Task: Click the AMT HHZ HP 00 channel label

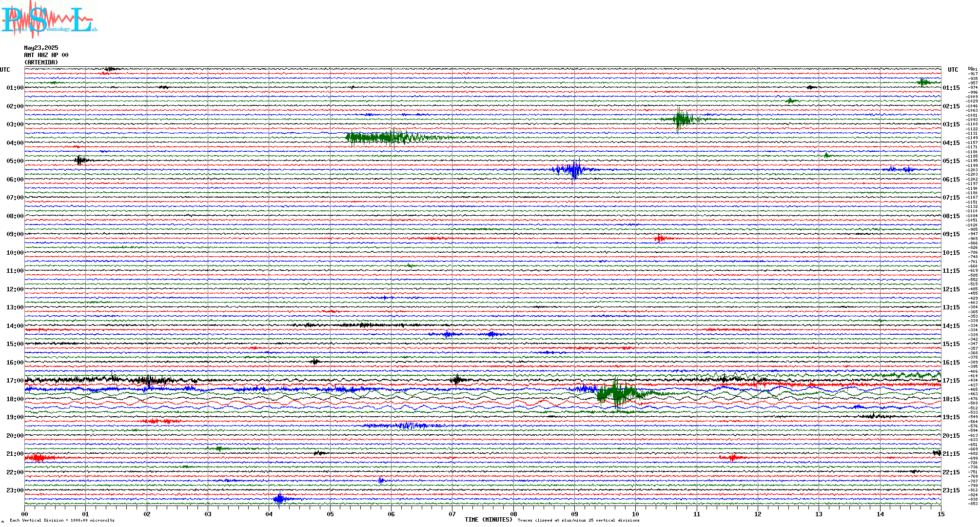Action: tap(46, 55)
